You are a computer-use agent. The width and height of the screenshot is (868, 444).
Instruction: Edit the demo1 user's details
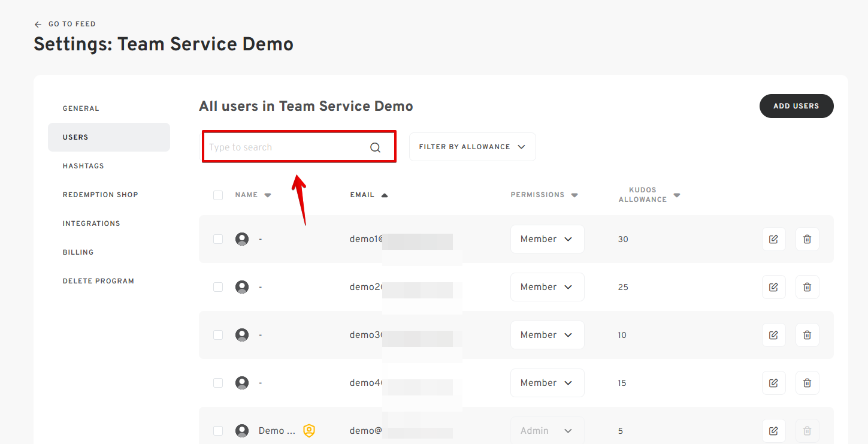pos(773,238)
